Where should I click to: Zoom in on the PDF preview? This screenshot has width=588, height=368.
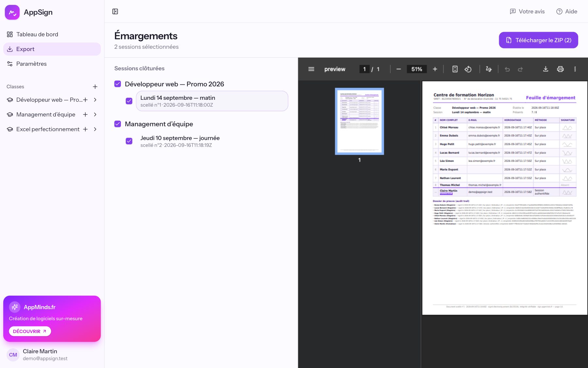[435, 69]
